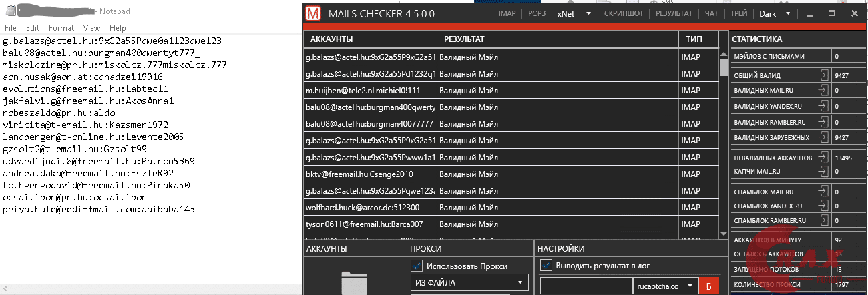Image resolution: width=868 pixels, height=295 pixels.
Task: Click the РЕЗУЛЬТАТ button in title bar
Action: click(x=674, y=13)
